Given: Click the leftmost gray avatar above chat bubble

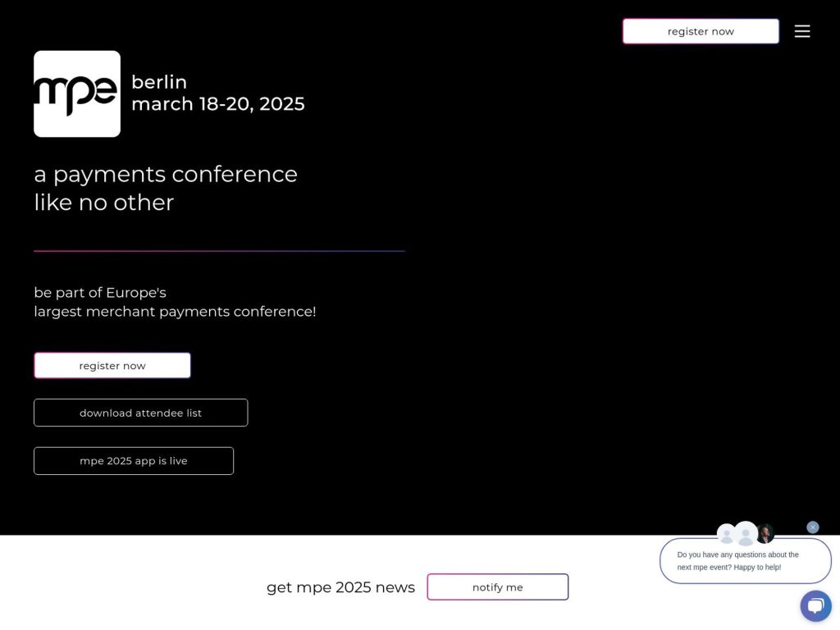Looking at the screenshot, I should click(726, 535).
